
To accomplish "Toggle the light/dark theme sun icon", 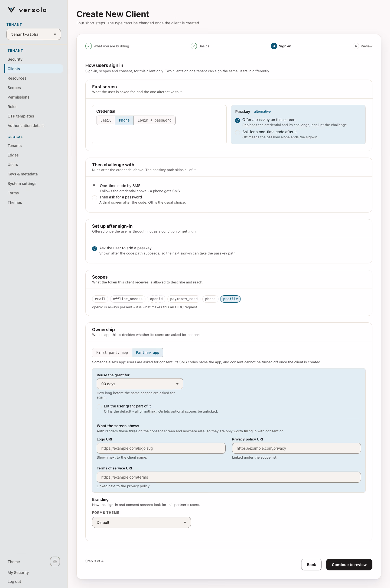I will click(x=55, y=561).
